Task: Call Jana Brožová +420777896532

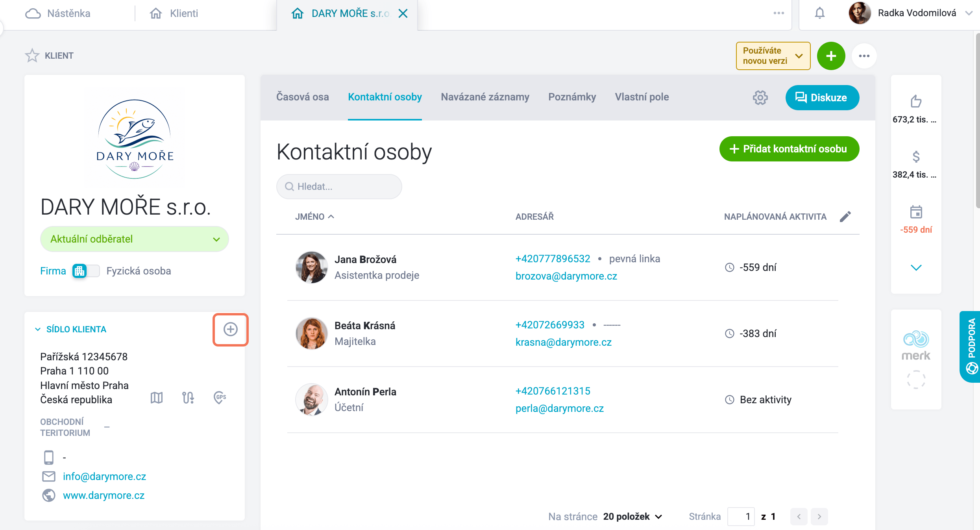Action: click(553, 259)
